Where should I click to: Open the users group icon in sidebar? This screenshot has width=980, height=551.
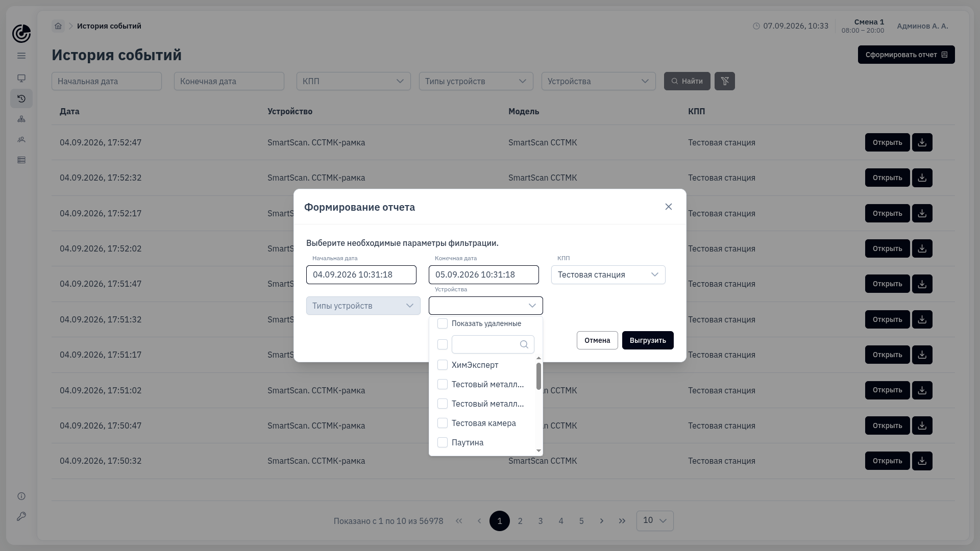pos(21,139)
